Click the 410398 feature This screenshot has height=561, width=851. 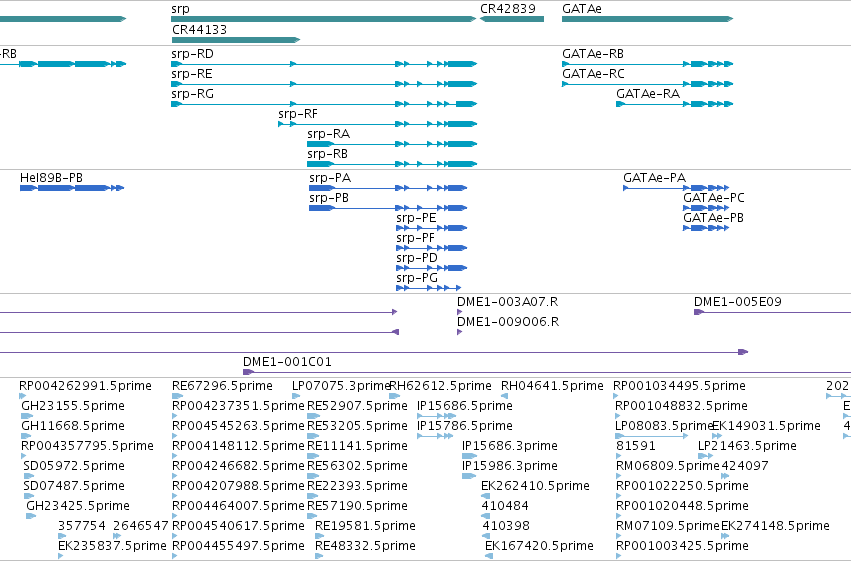coord(485,536)
